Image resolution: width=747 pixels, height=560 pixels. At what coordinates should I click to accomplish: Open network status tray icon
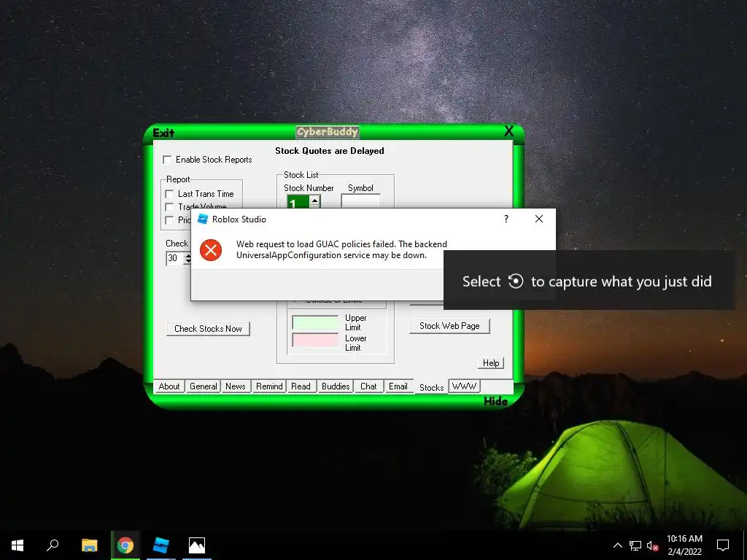635,545
